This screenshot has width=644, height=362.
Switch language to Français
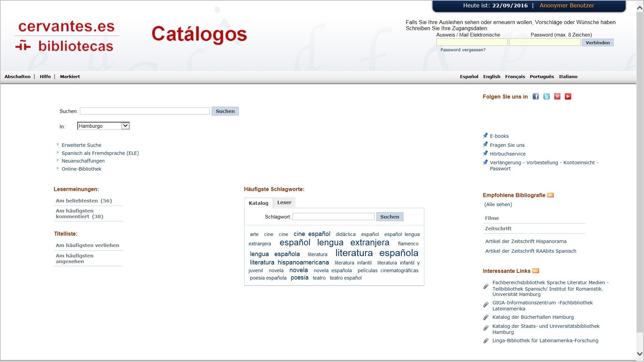point(515,77)
